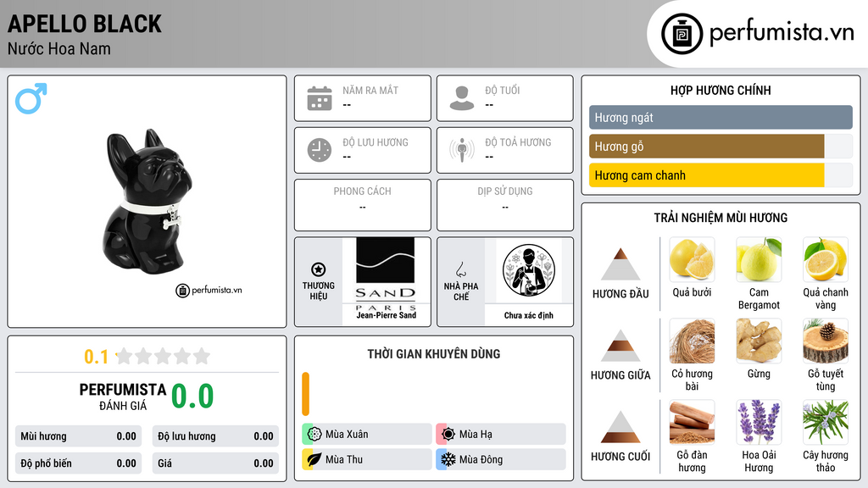Viewport: 868px width, 488px height.
Task: Click the black bulldog perfume bottle image
Action: pos(147,202)
